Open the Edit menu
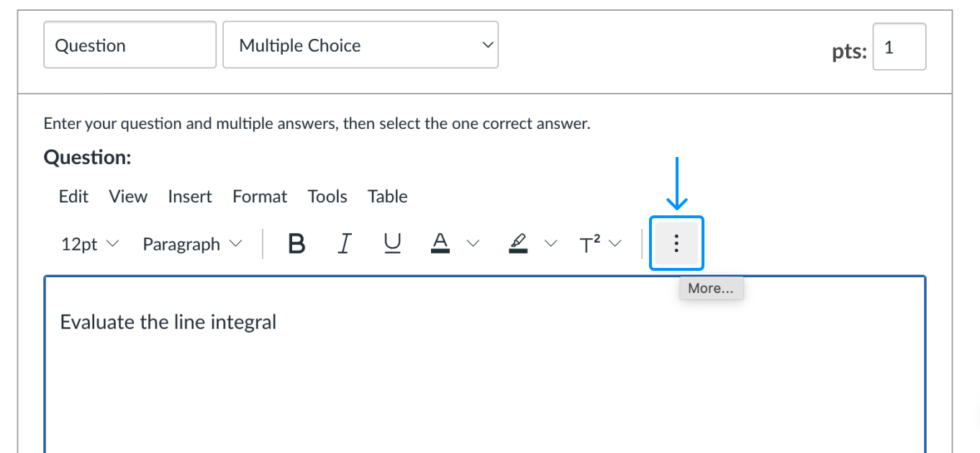The width and height of the screenshot is (980, 453). click(73, 197)
